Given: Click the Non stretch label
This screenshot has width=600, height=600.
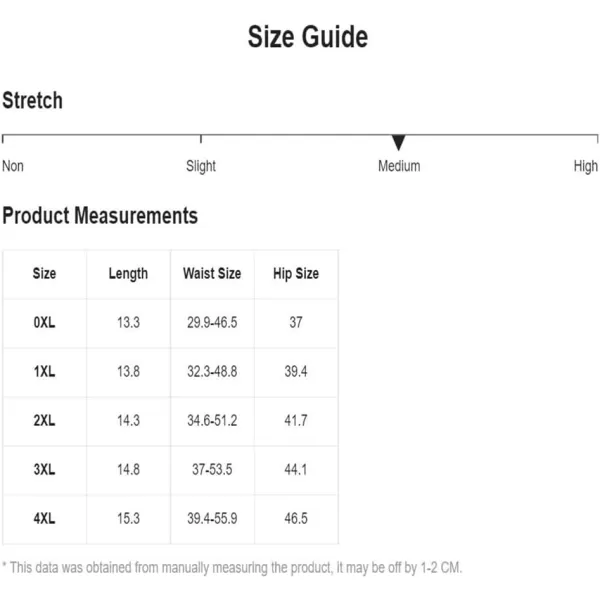Looking at the screenshot, I should click(13, 166).
